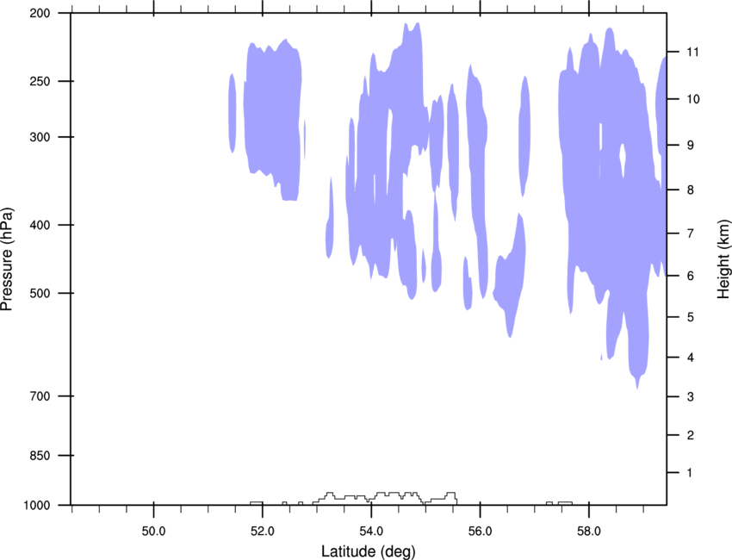This screenshot has width=732, height=560.
Task: Click the 250 hPa pressure tick label
Action: coord(40,81)
